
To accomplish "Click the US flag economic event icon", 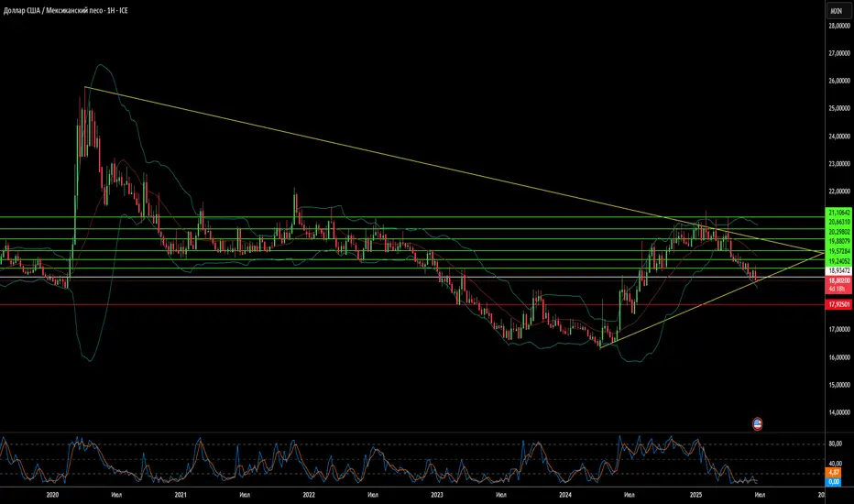I will click(757, 423).
